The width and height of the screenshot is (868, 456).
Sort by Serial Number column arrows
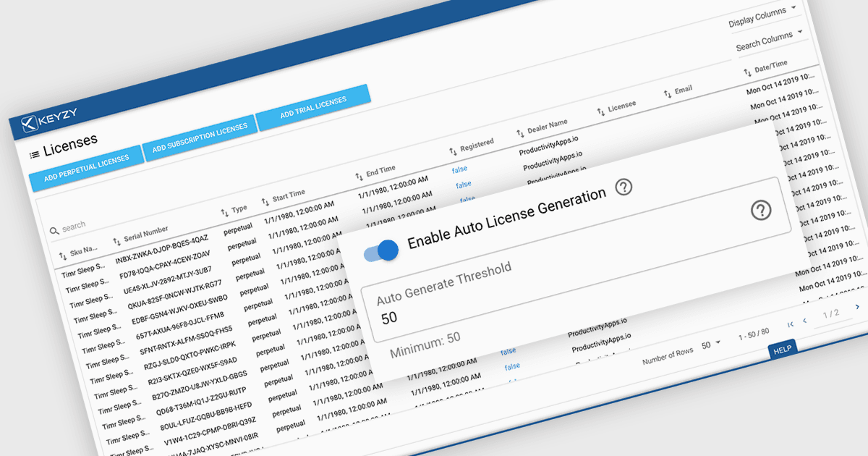117,241
